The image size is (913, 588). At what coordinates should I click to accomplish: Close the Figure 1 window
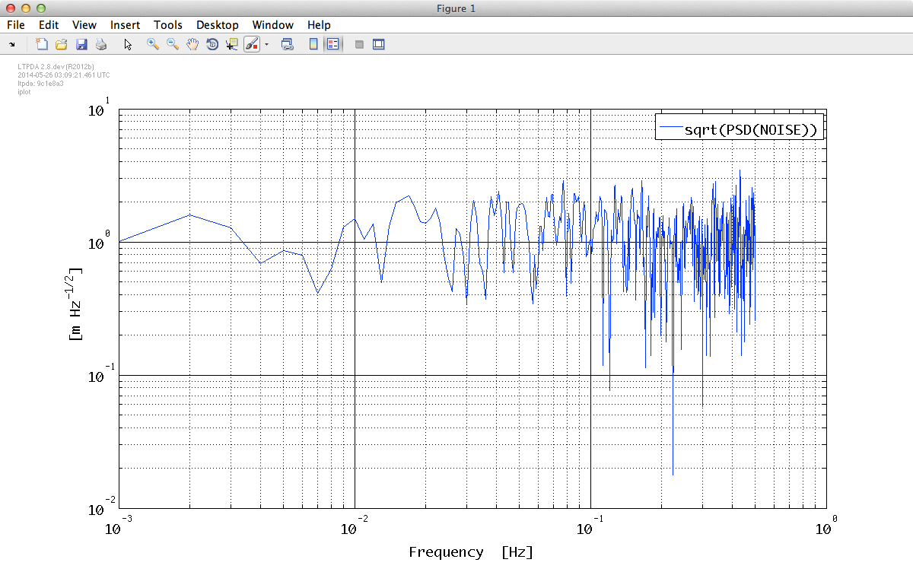(x=10, y=8)
